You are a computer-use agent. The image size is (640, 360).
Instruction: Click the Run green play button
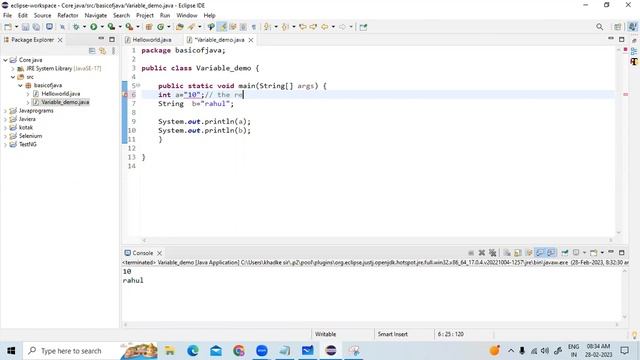click(93, 27)
